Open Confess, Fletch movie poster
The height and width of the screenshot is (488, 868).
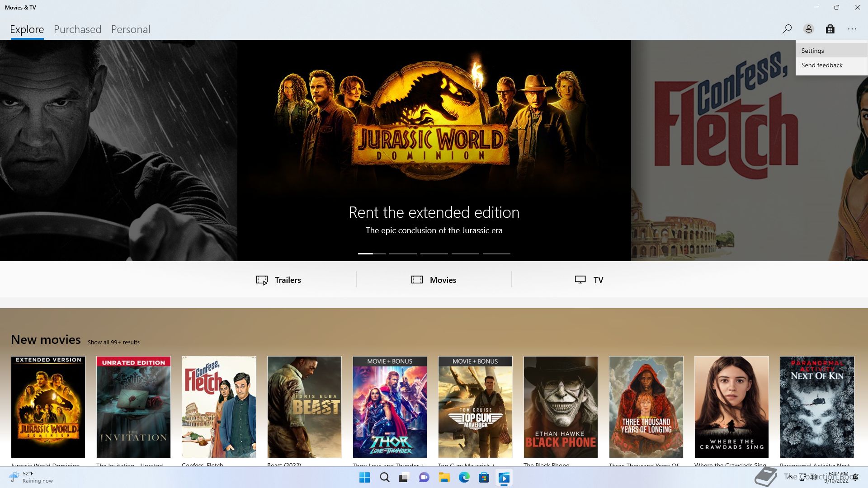[219, 407]
